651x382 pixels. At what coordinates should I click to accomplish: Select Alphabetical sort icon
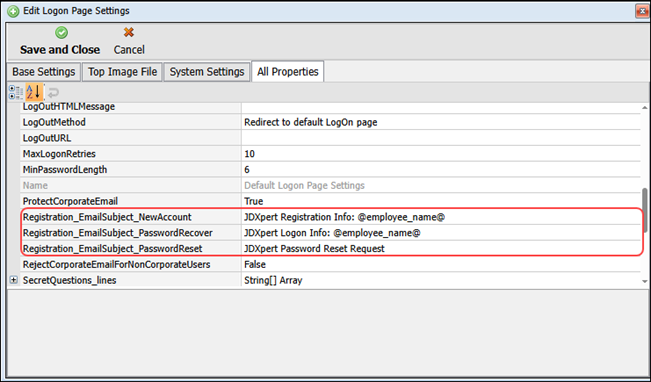coord(34,92)
